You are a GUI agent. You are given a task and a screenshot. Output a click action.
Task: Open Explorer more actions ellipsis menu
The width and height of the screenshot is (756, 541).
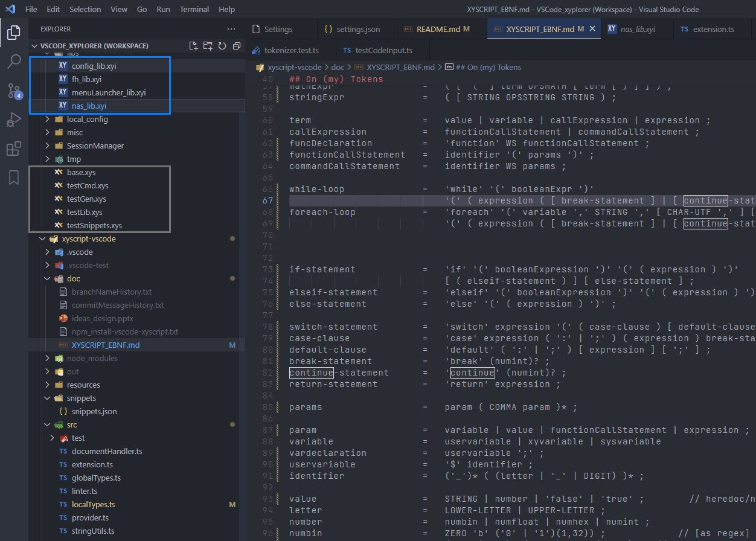[x=231, y=29]
